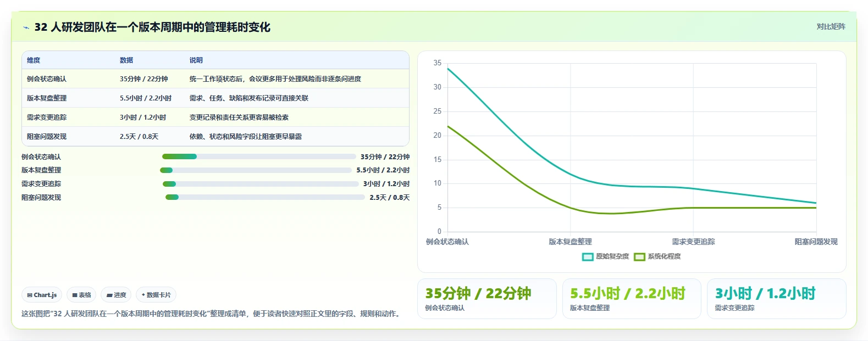Screen dimensions: 868x341
Task: Click the green 系统化程度 legend swatch
Action: coord(639,256)
